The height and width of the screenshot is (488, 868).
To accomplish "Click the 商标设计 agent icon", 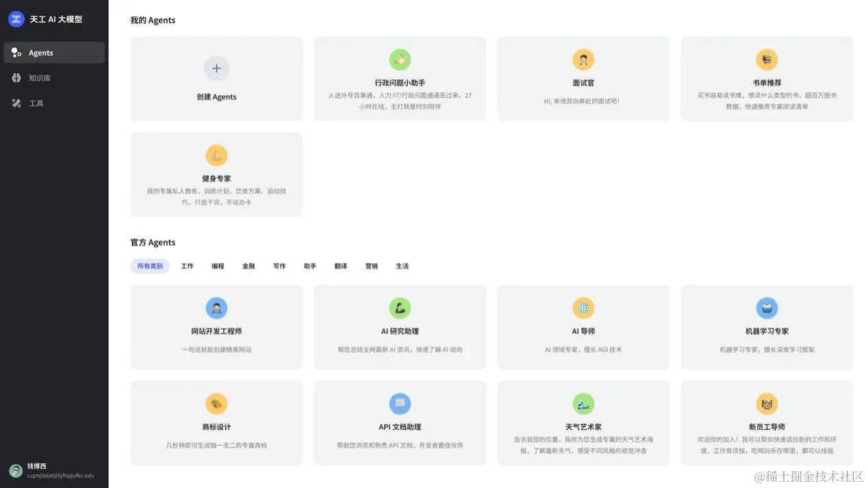I will (216, 404).
